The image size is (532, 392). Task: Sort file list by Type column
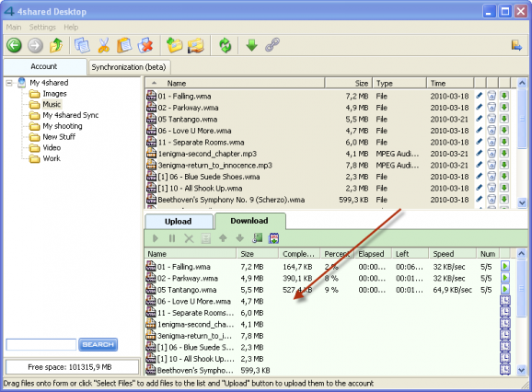pyautogui.click(x=399, y=83)
